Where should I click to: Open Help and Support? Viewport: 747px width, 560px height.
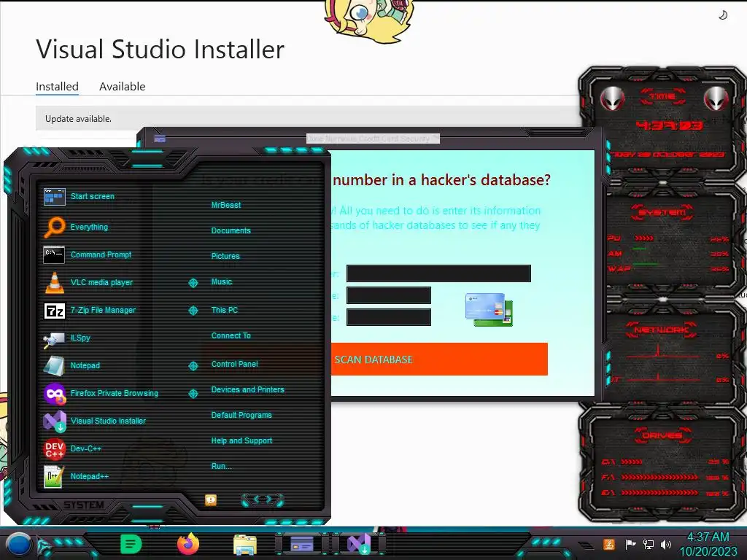point(241,441)
